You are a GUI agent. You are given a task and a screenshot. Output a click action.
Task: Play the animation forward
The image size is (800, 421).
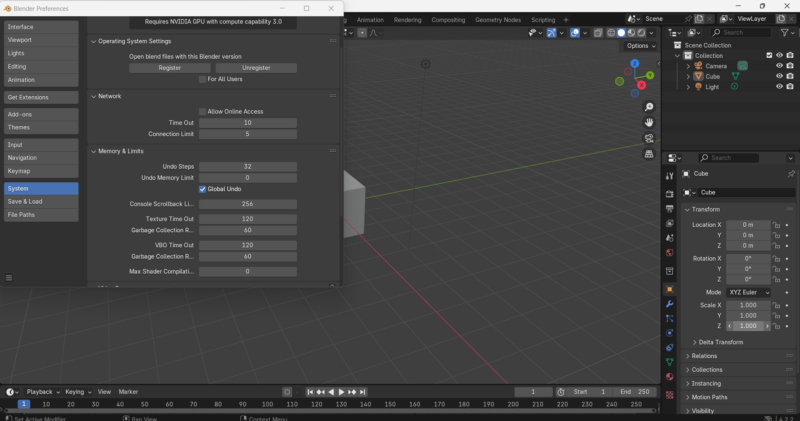pos(341,392)
